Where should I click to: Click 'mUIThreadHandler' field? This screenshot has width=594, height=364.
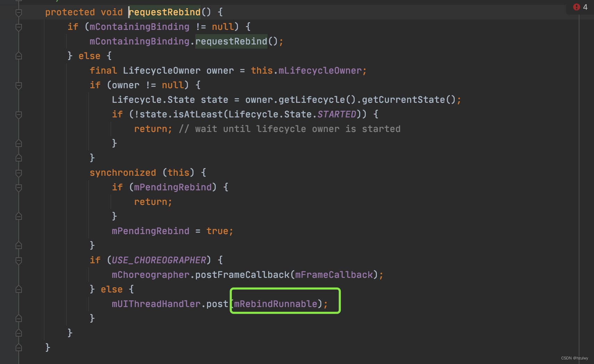point(156,304)
